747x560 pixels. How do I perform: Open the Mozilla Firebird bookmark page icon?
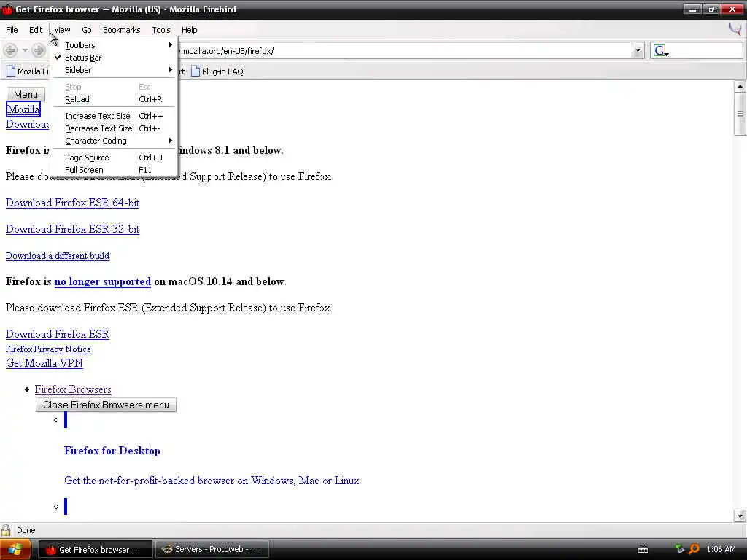click(10, 71)
